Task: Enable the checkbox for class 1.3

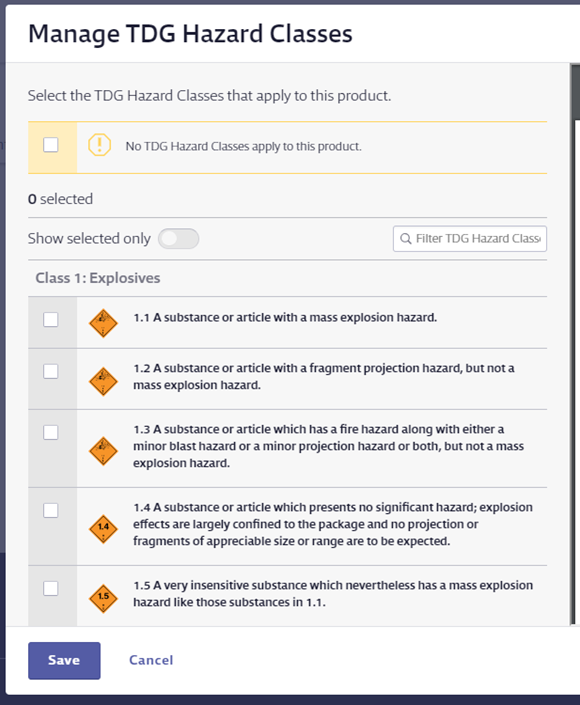Action: click(x=51, y=433)
